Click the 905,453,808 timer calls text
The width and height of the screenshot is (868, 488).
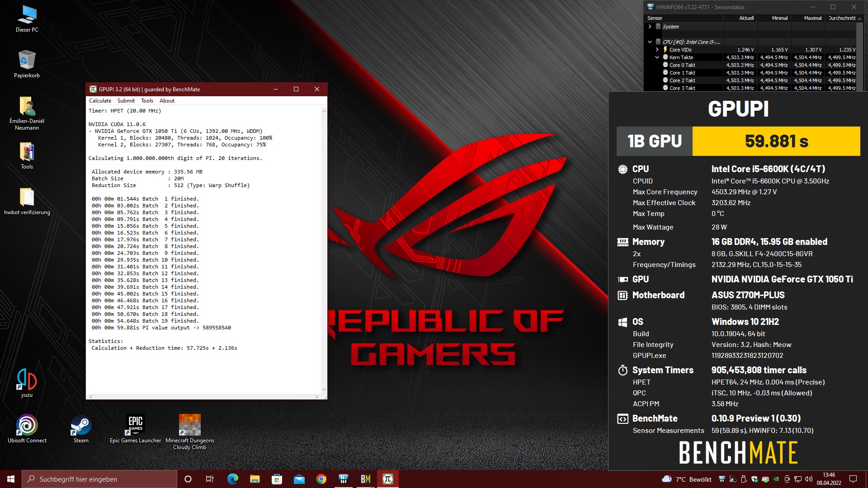click(x=759, y=370)
